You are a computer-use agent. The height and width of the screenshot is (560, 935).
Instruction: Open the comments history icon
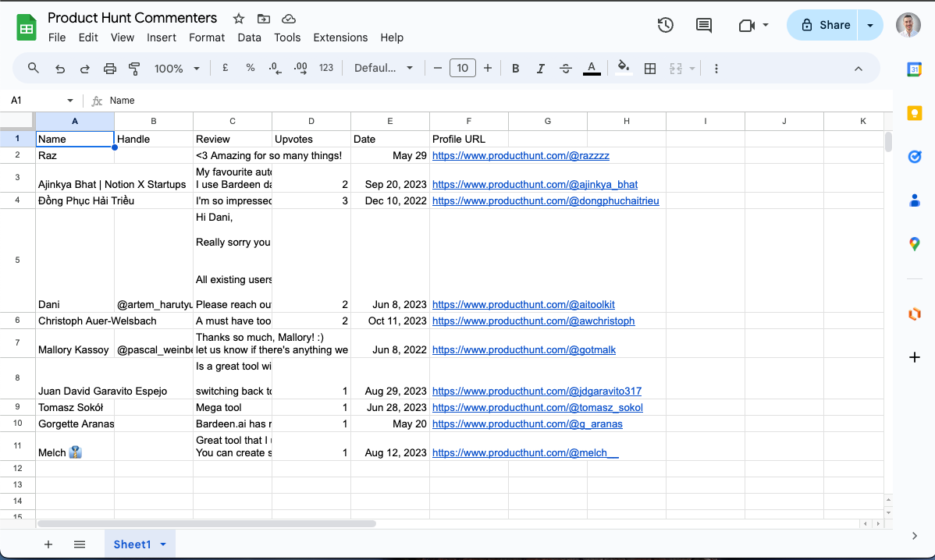[704, 25]
